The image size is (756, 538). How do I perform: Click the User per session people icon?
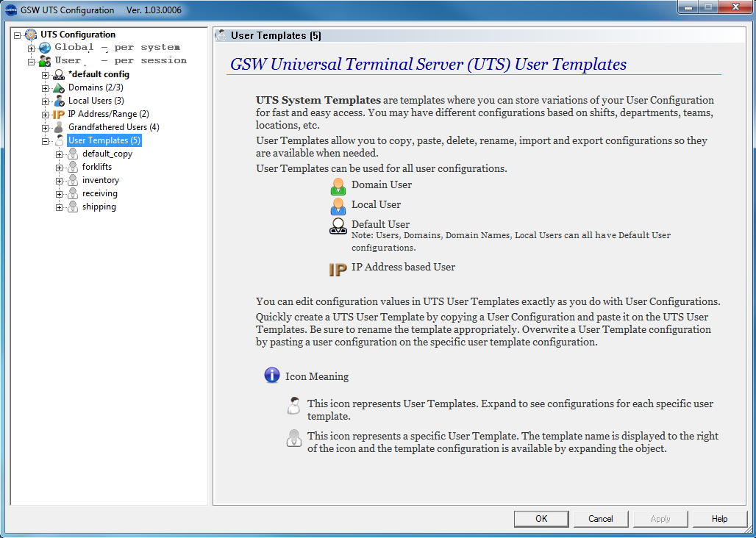[x=45, y=61]
